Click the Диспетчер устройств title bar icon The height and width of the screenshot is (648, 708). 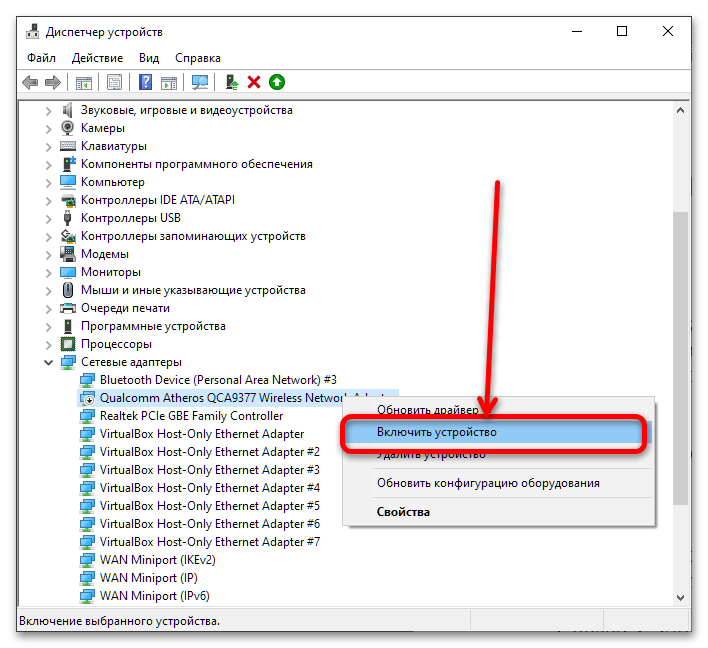pos(33,32)
